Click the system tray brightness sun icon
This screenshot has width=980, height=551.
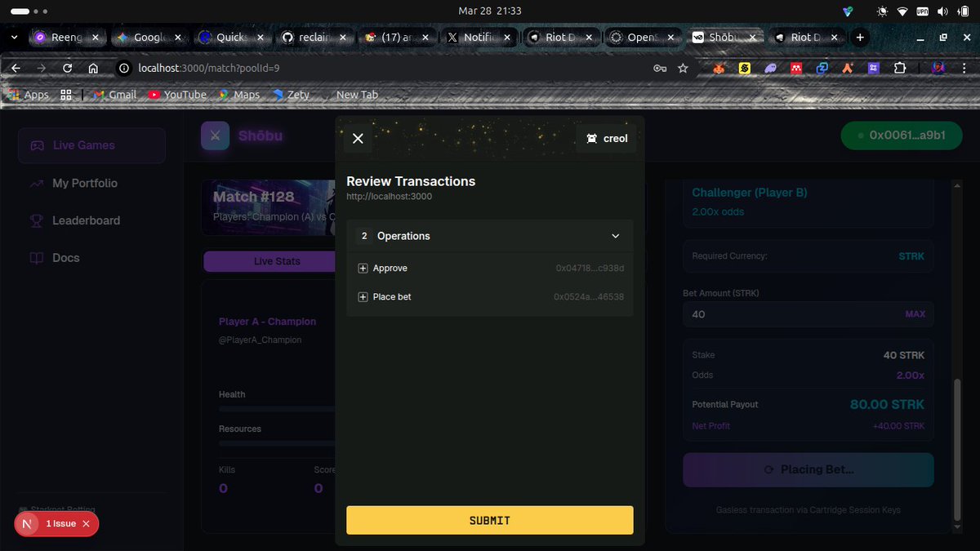[881, 11]
